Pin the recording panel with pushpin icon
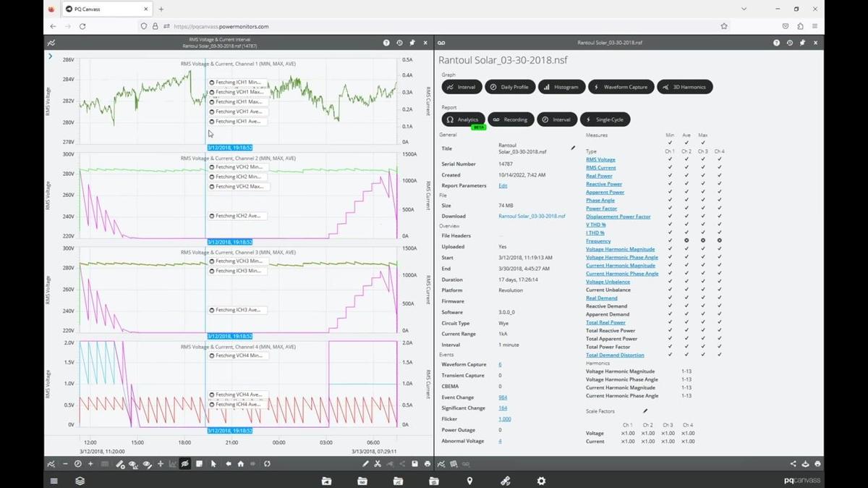The height and width of the screenshot is (488, 868). click(802, 43)
